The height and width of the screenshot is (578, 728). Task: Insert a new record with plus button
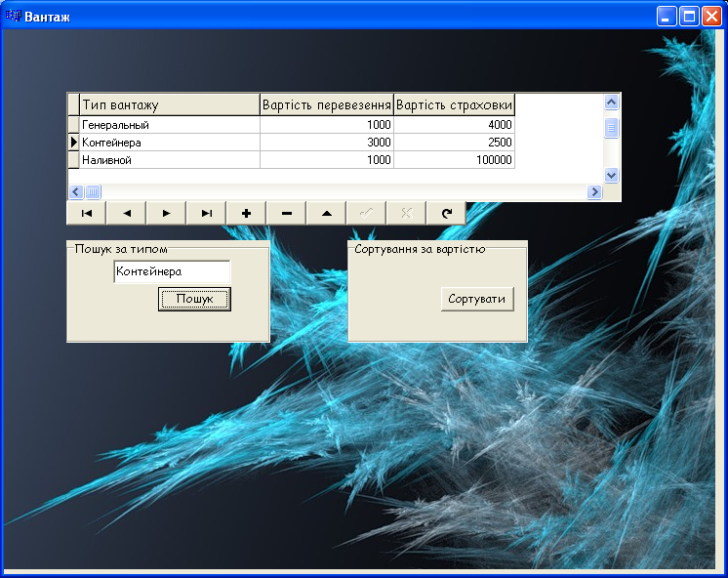[x=246, y=213]
